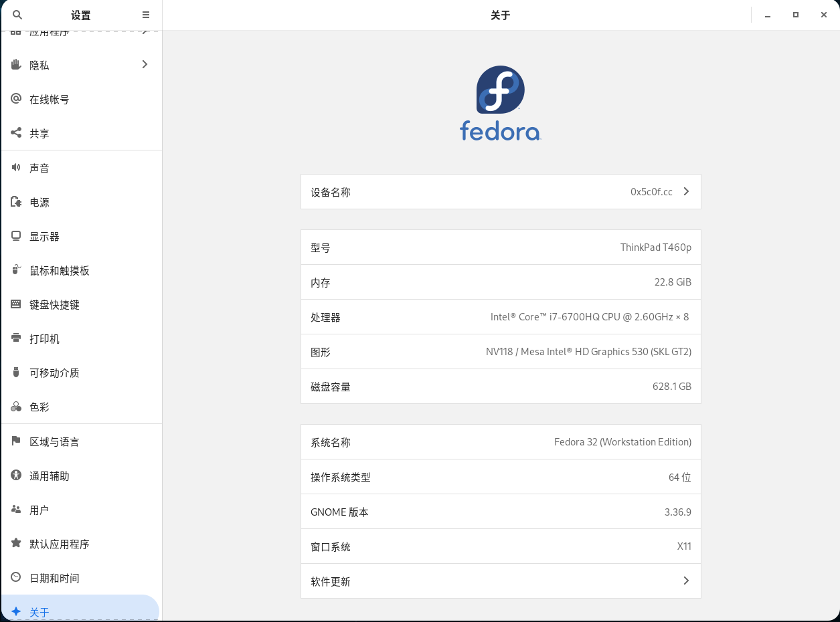Open the 软件更新 row chevron

(x=686, y=581)
